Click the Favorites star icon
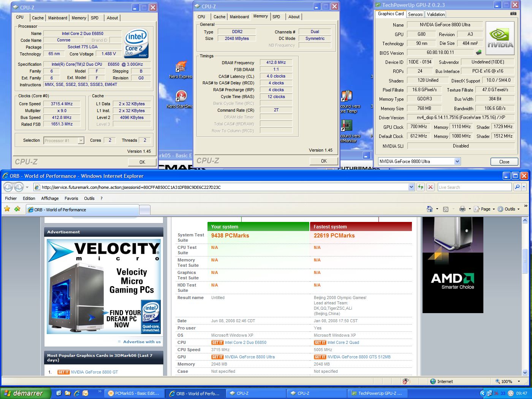Image resolution: width=532 pixels, height=399 pixels. [x=7, y=209]
